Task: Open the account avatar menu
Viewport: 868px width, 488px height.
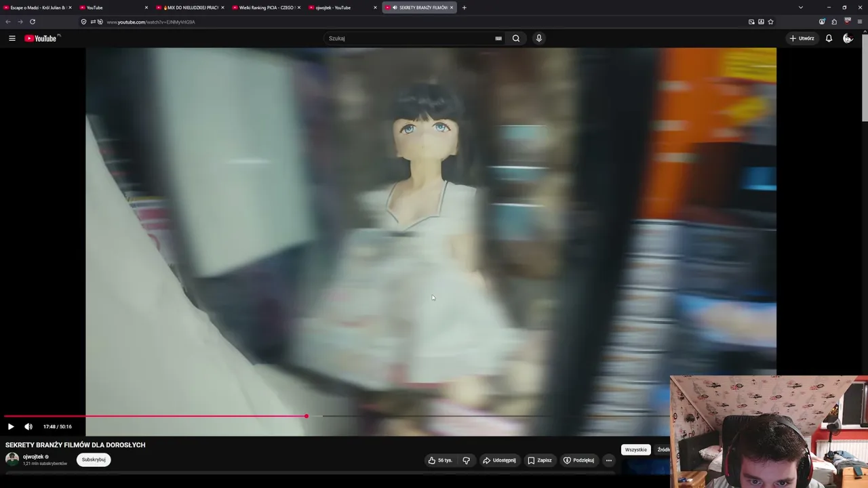Action: click(x=848, y=39)
